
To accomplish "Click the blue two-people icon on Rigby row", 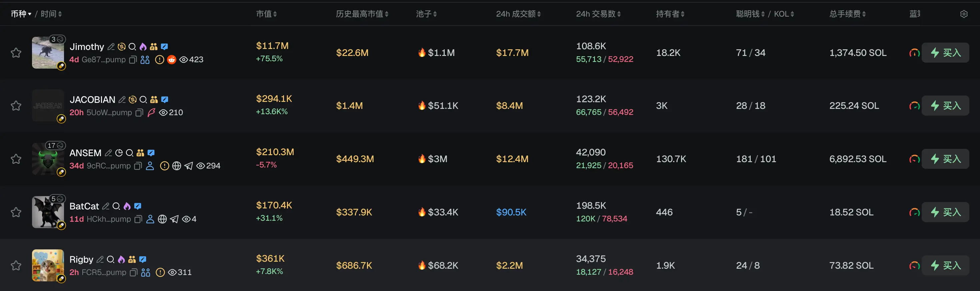I will tap(145, 272).
